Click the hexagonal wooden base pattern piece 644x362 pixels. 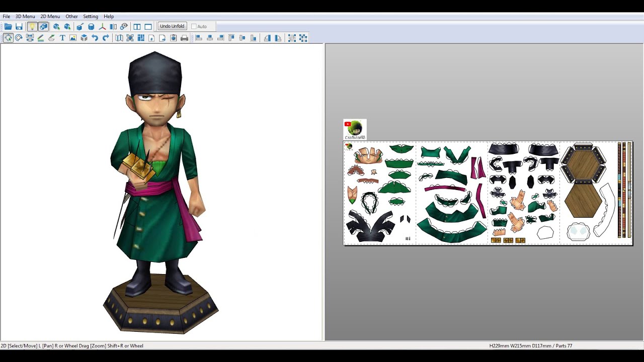583,163
